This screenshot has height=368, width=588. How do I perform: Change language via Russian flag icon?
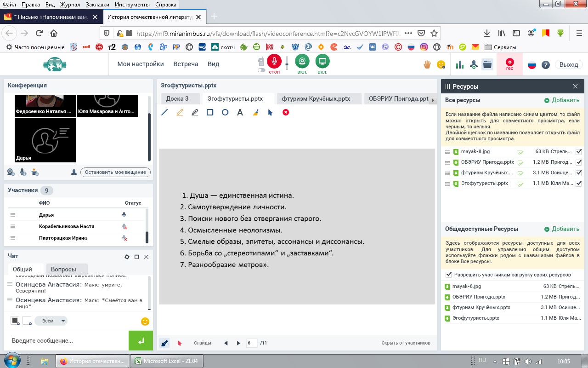(531, 65)
